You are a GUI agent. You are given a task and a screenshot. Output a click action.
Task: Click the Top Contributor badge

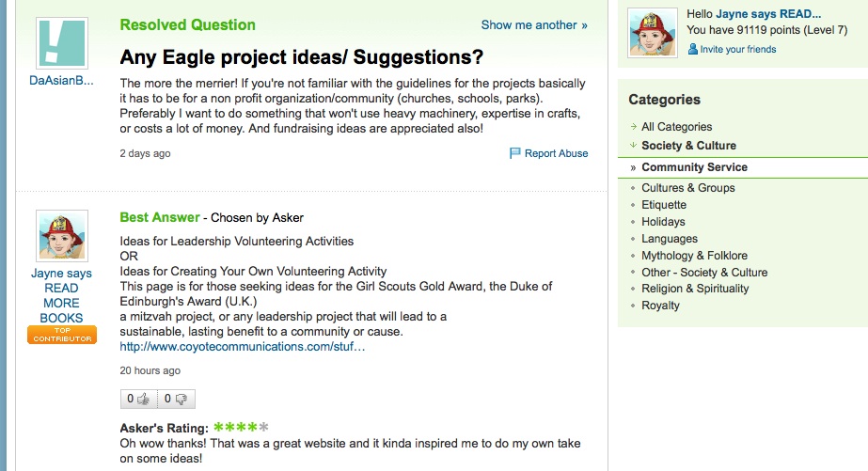(62, 335)
